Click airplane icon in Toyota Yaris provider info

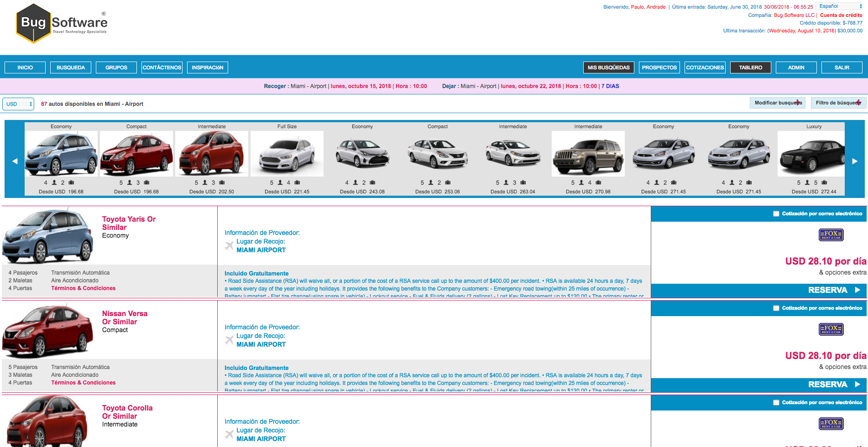click(229, 246)
